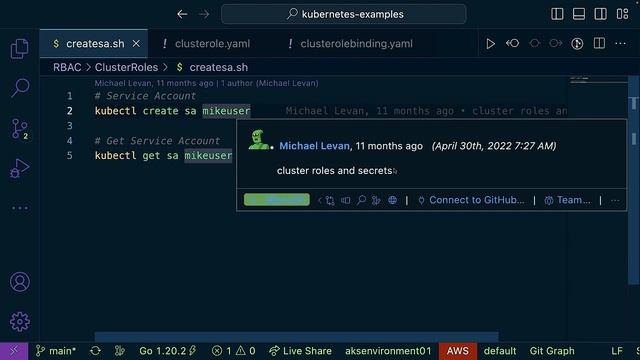The width and height of the screenshot is (640, 360).
Task: Show commit in Commit Graph from hover
Action: 376,200
